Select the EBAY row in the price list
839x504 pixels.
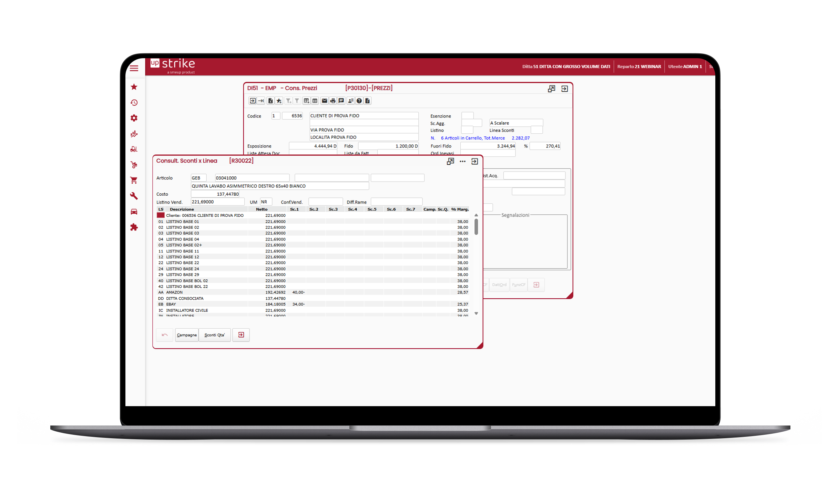(313, 305)
